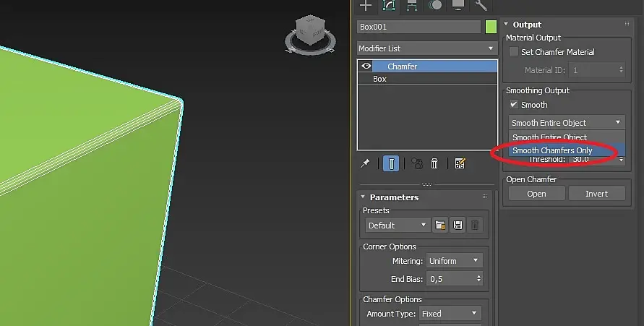The width and height of the screenshot is (644, 326).
Task: Toggle Chamfer modifier visibility eye
Action: 366,66
